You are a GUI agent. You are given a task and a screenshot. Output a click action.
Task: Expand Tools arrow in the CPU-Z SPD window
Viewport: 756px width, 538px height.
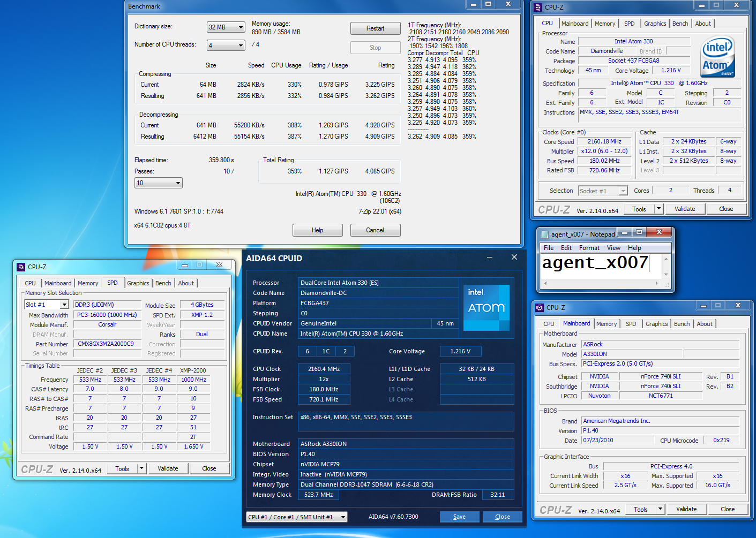tap(142, 468)
